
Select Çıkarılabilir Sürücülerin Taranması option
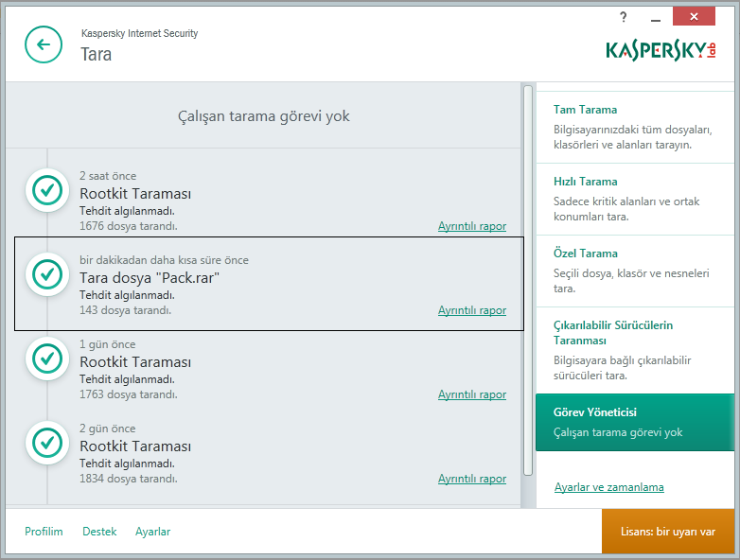coord(635,351)
